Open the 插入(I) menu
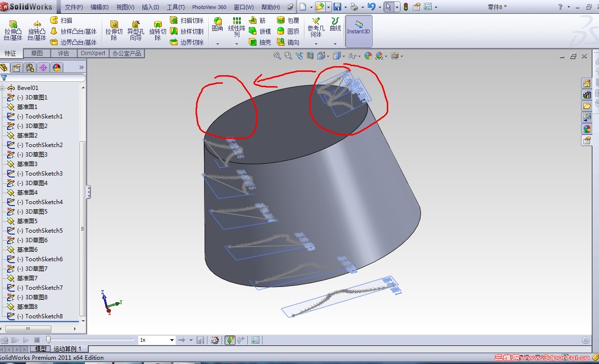599x364 pixels. click(150, 7)
